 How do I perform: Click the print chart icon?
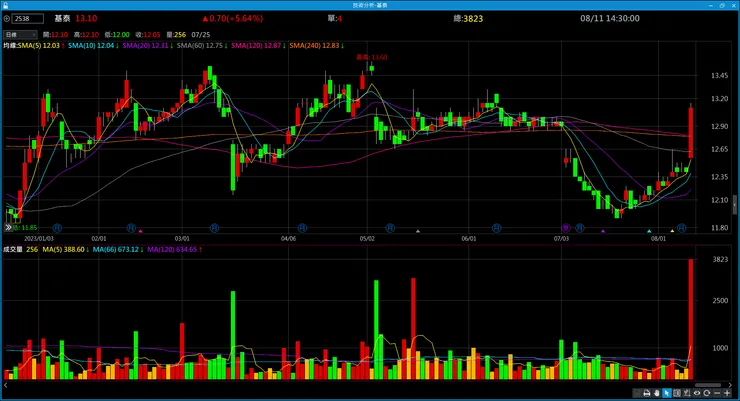[x=647, y=393]
